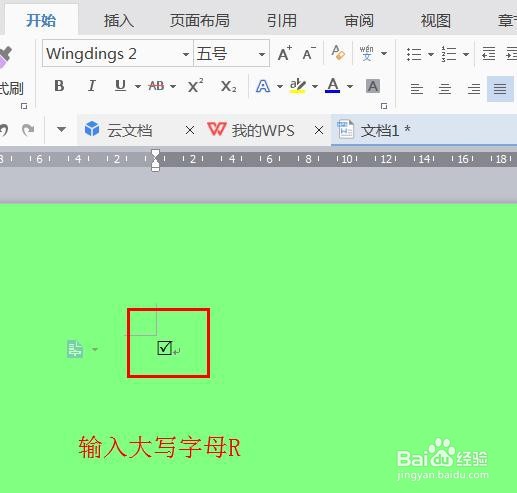Open the 引用 ribbon tab

282,21
